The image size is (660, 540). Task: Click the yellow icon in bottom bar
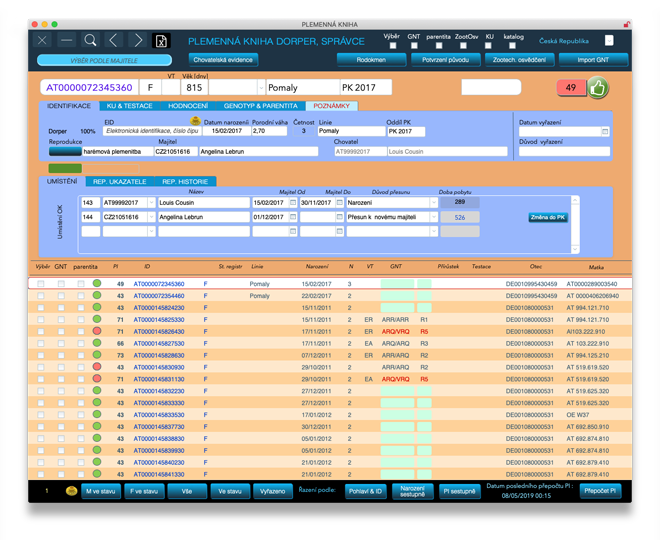coord(72,491)
